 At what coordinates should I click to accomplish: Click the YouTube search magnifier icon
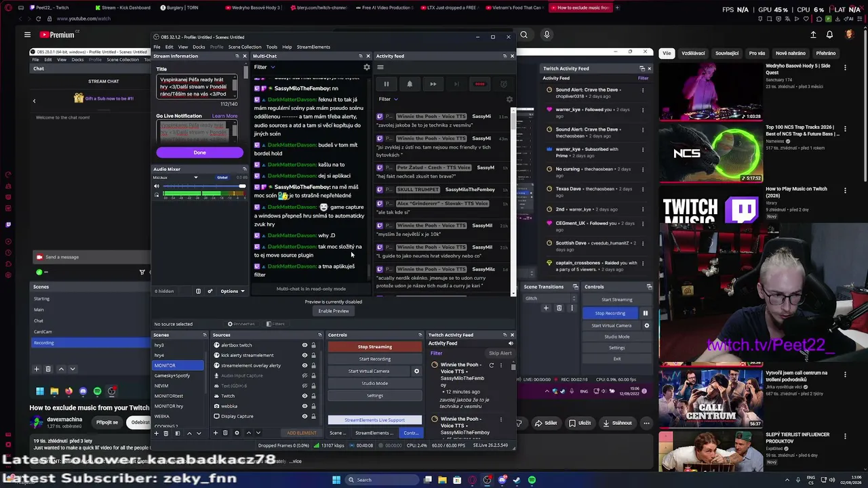pyautogui.click(x=524, y=35)
